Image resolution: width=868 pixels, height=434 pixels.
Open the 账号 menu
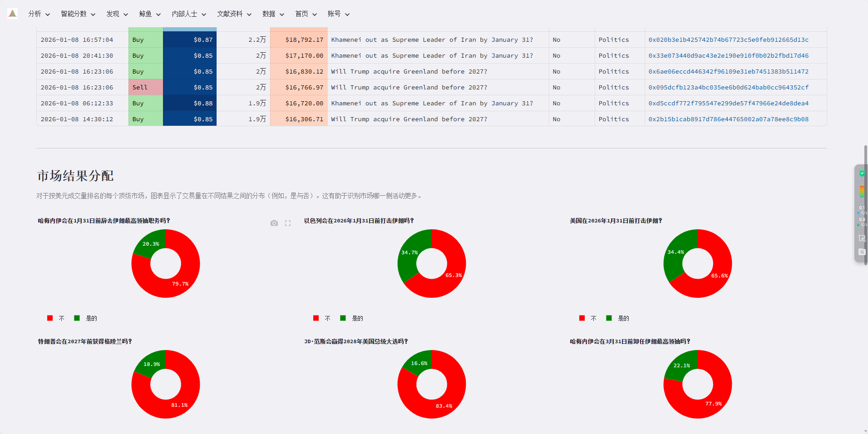pyautogui.click(x=338, y=14)
